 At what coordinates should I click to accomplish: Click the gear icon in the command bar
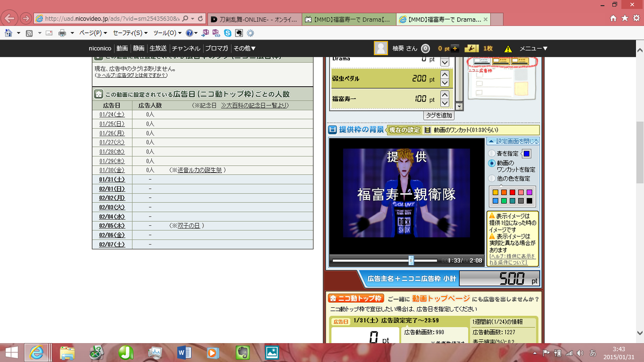[250, 33]
